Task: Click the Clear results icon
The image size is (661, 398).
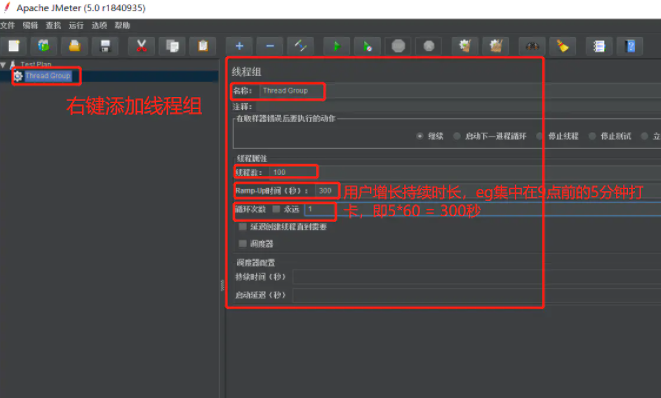Action: click(465, 46)
